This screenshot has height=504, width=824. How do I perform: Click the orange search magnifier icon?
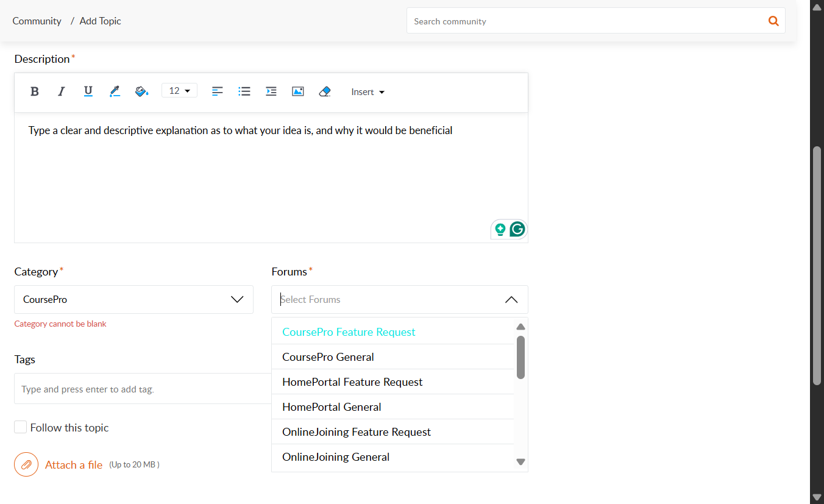(x=773, y=21)
